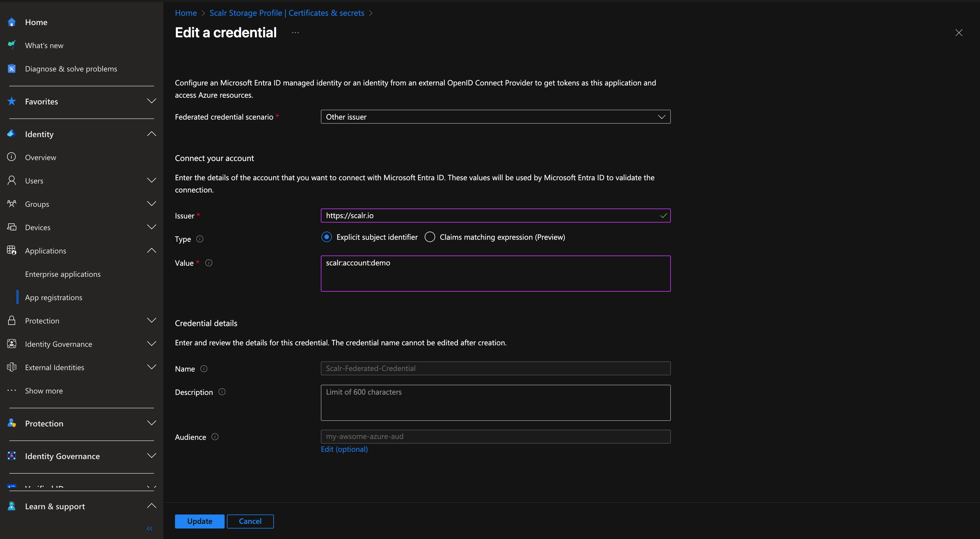The height and width of the screenshot is (539, 980).
Task: Click the Home icon in sidebar
Action: 12,22
